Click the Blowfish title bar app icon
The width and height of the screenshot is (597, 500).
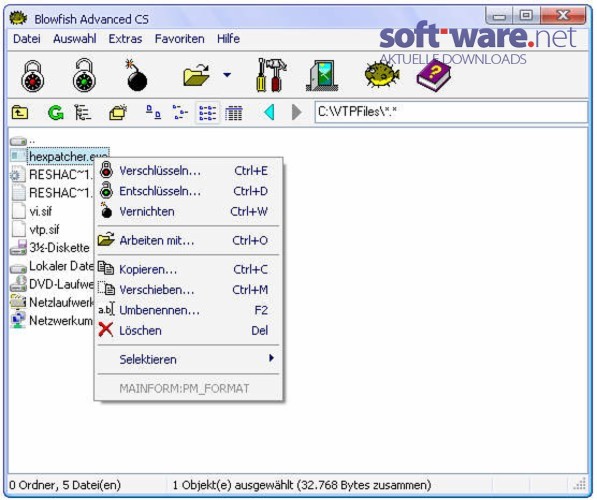coord(18,18)
